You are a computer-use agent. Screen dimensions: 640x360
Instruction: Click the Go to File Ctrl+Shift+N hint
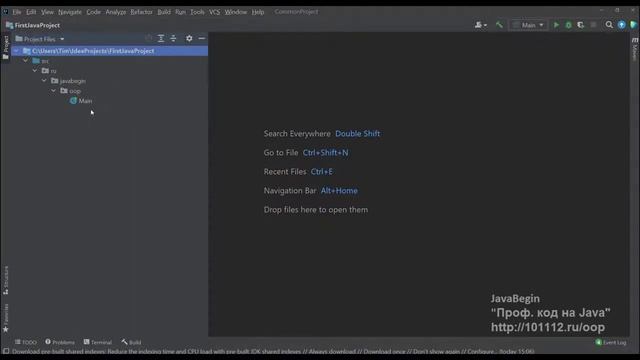point(306,153)
